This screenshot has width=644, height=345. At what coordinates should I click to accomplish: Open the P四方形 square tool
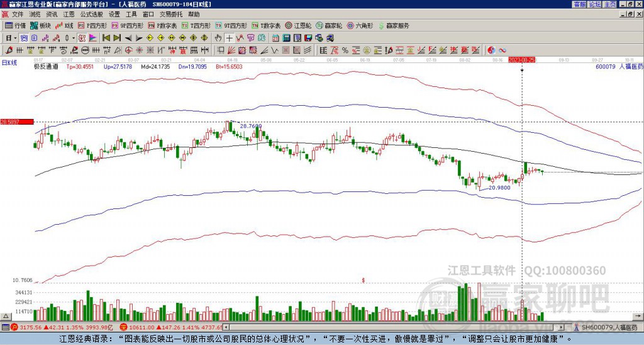click(92, 25)
